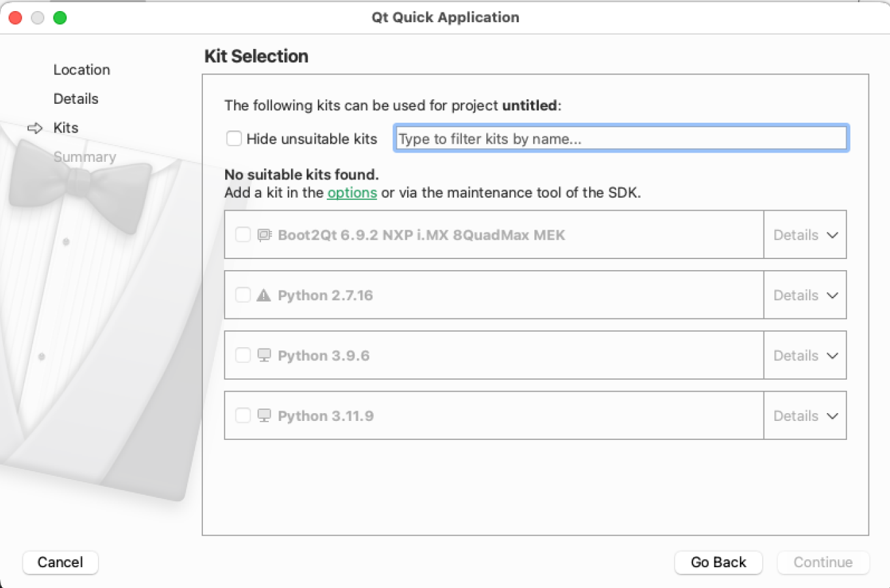Image resolution: width=890 pixels, height=588 pixels.
Task: Click the desktop monitor icon for Python 3.11.9
Action: click(264, 416)
